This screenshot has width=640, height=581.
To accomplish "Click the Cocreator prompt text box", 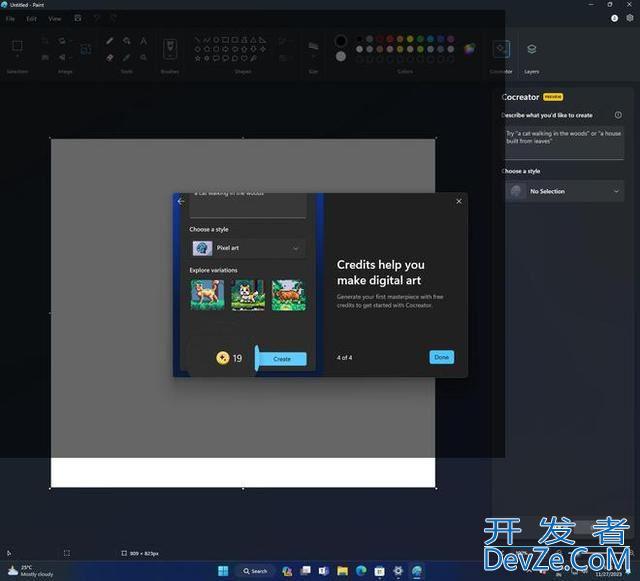I will pyautogui.click(x=564, y=143).
